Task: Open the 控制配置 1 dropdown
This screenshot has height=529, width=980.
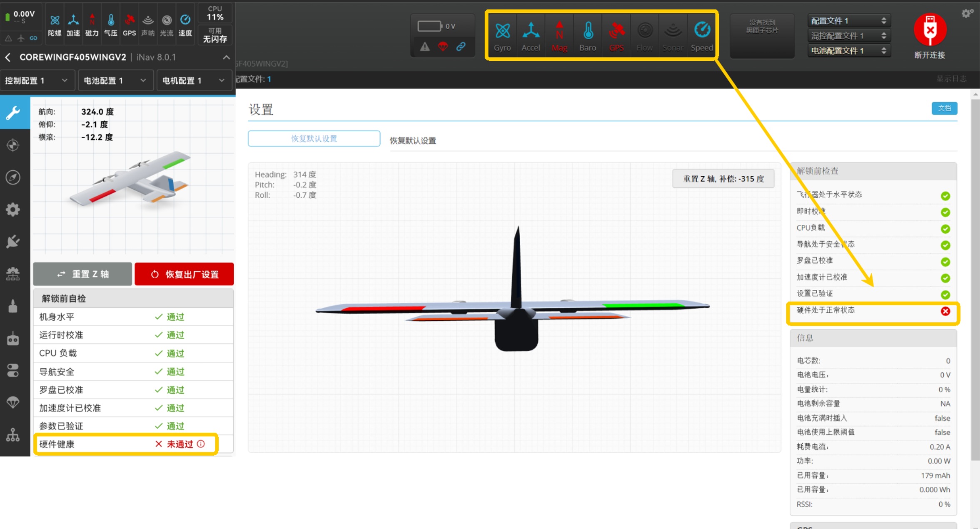Action: 37,80
